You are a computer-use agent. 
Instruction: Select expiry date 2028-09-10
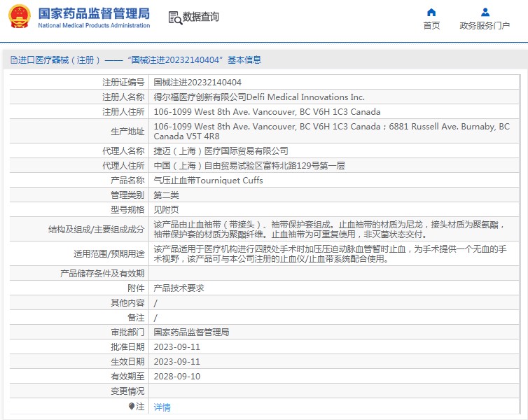pyautogui.click(x=176, y=377)
